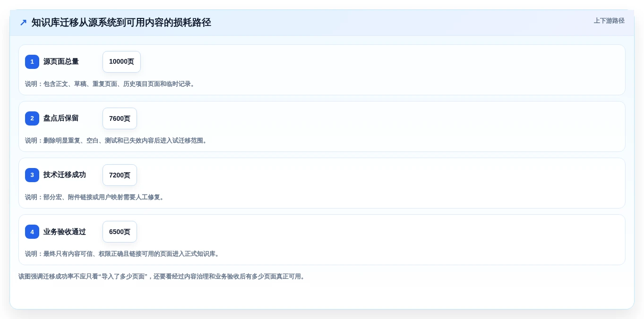Click the note starting with 说明：包含正文、草稿
644x319 pixels.
111,84
